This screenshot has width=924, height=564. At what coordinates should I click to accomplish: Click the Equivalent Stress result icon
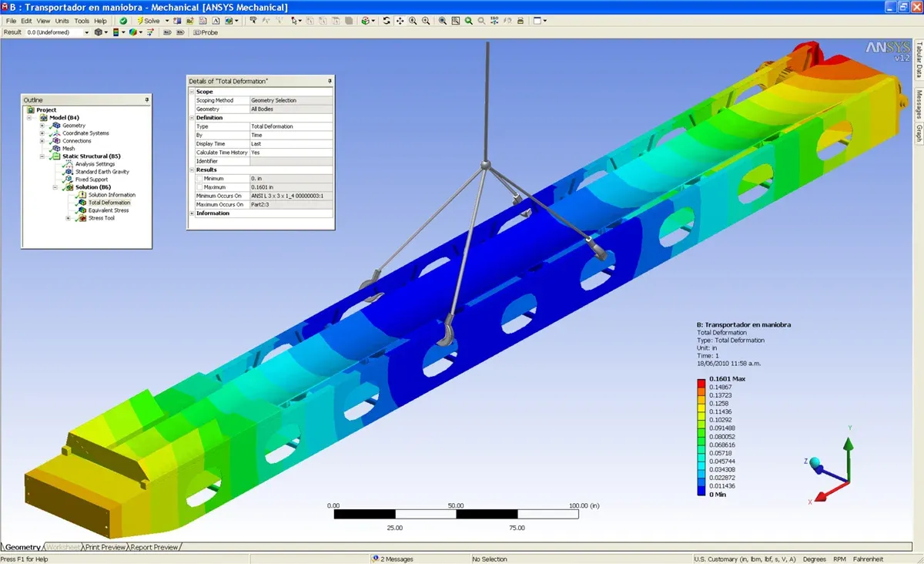point(82,210)
